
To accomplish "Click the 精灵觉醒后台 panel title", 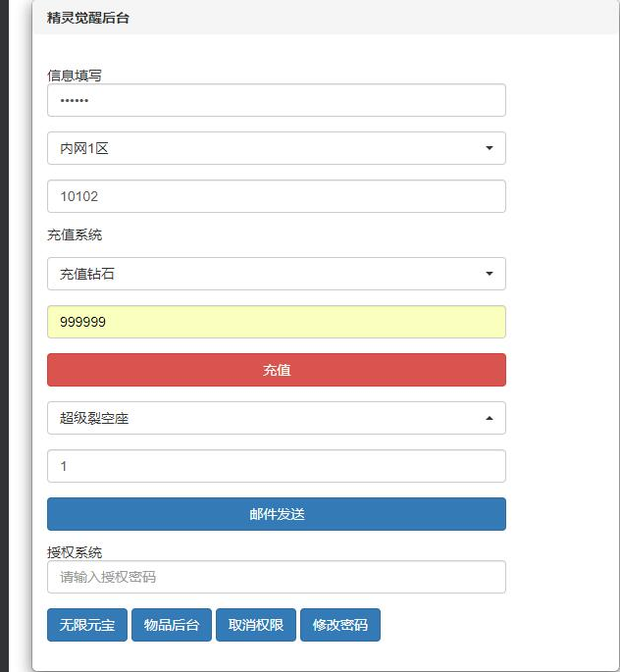I will [87, 18].
